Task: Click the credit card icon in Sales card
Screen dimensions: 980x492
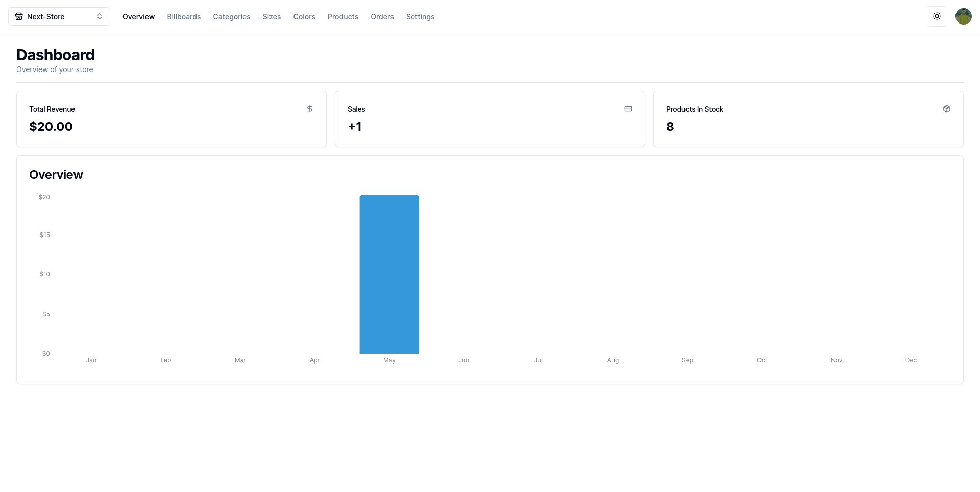Action: click(x=628, y=109)
